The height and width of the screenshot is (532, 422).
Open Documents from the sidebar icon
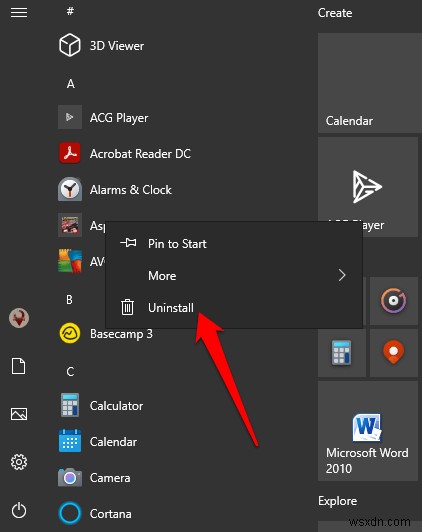coord(19,366)
